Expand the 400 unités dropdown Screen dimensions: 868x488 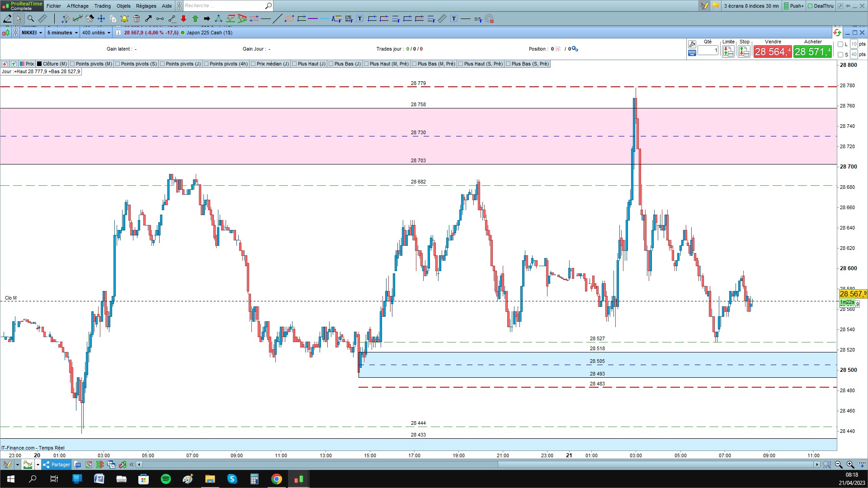96,33
